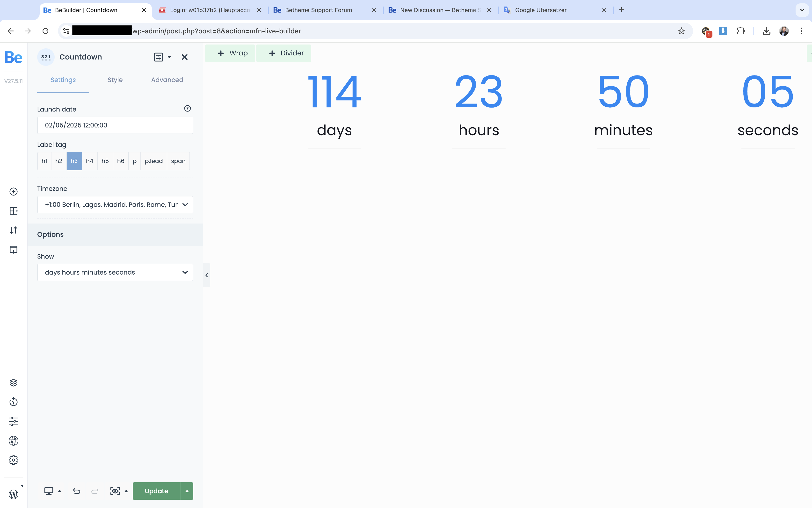812x508 pixels.
Task: Go back in browser history
Action: (11, 31)
